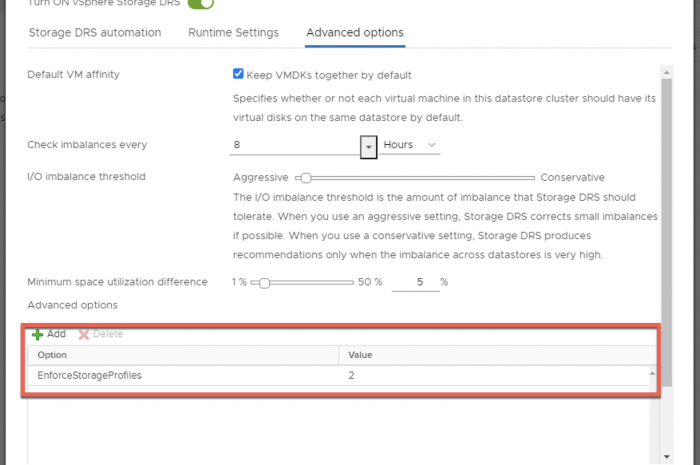Click the options table scroll-up arrow
The height and width of the screenshot is (465, 700).
(x=652, y=374)
